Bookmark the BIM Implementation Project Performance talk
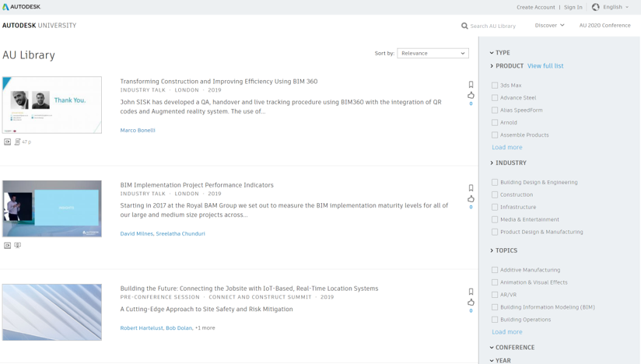641x364 pixels. pyautogui.click(x=471, y=188)
